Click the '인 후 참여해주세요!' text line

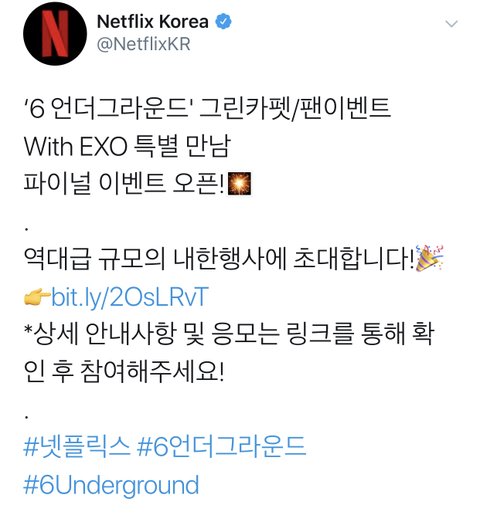tap(124, 371)
